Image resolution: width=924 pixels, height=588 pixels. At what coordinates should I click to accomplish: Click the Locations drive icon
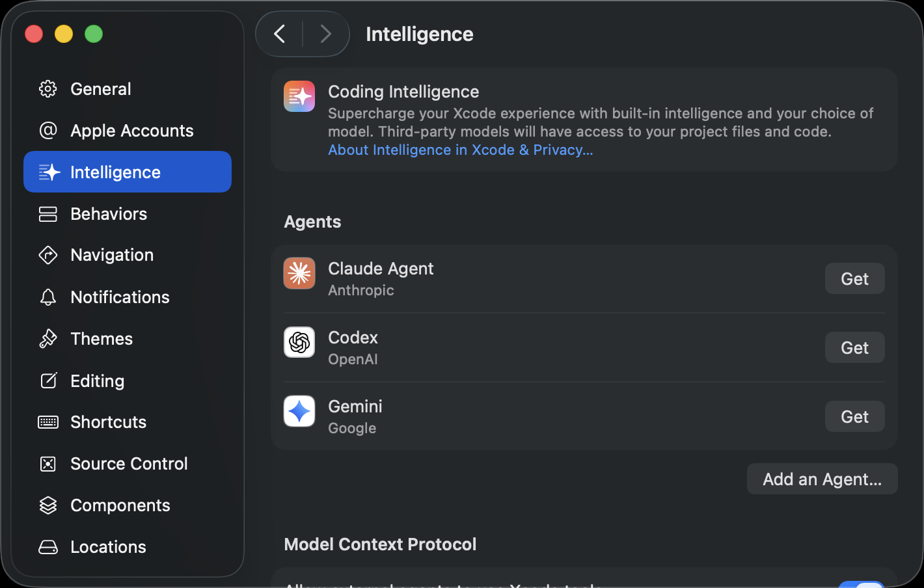point(48,547)
